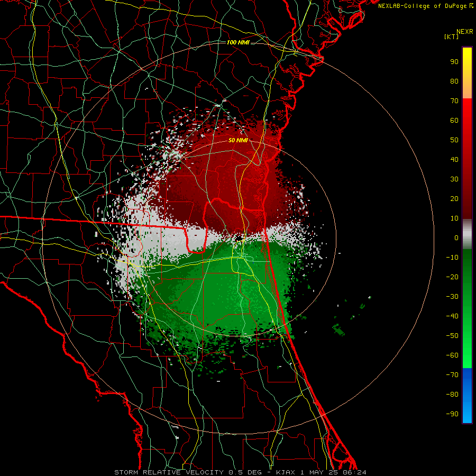
Task: Click the -80 scale label
Action: [452, 395]
